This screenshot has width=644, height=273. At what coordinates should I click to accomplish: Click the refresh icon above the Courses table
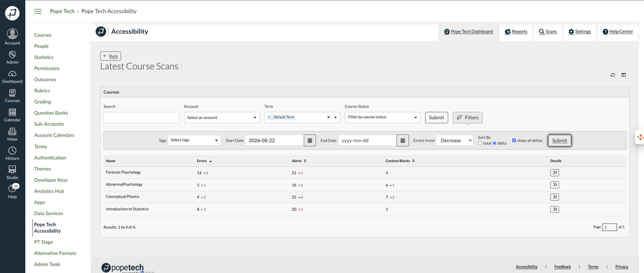(x=613, y=75)
